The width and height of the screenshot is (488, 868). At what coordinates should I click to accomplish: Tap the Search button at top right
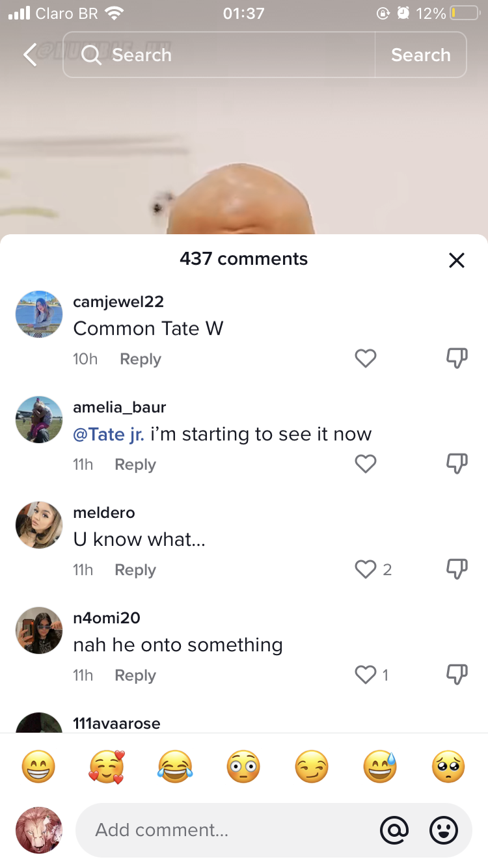coord(420,55)
